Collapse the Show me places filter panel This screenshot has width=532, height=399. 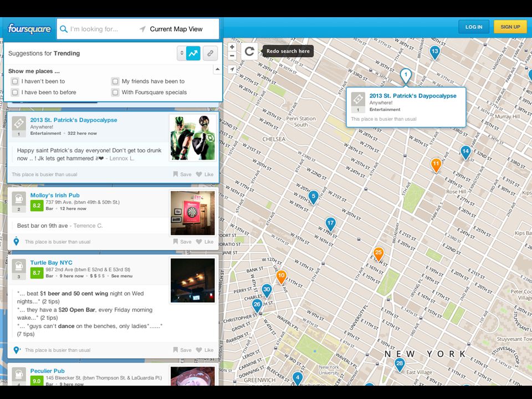(x=217, y=69)
